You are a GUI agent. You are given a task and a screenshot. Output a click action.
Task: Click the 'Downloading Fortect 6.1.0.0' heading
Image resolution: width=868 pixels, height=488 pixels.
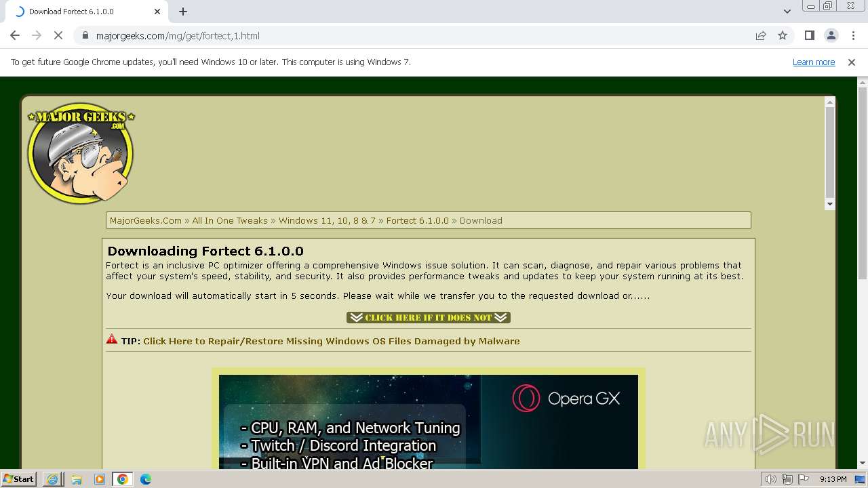205,251
